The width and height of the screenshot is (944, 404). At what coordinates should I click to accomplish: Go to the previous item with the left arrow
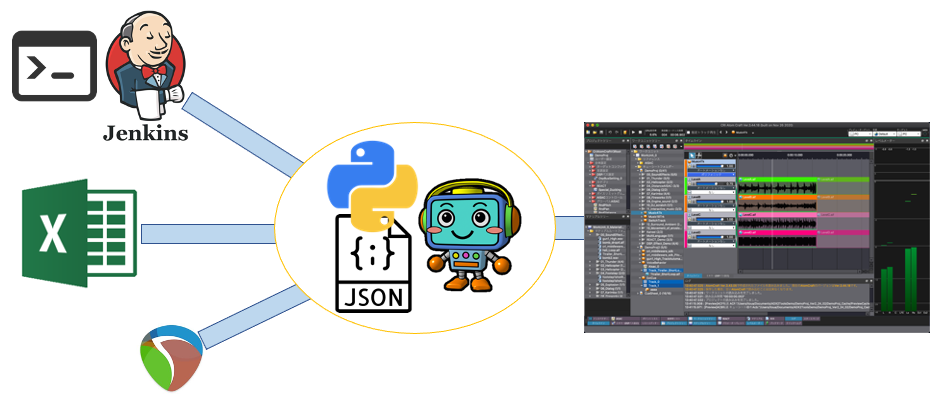pyautogui.click(x=721, y=132)
